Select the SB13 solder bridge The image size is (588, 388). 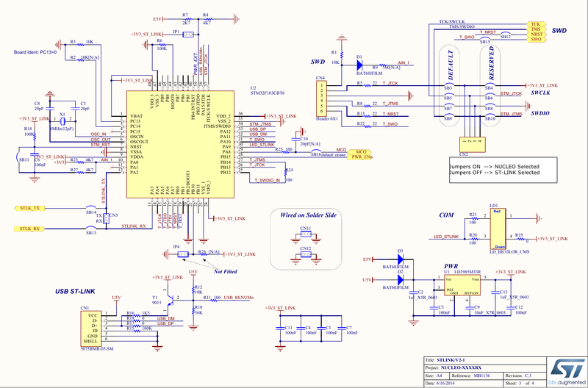tap(90, 228)
